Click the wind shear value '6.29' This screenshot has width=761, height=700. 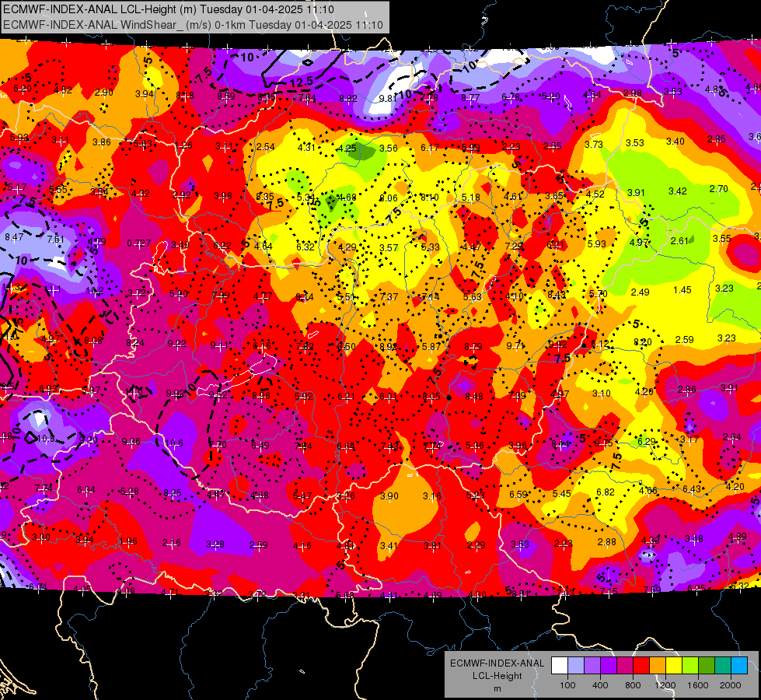pos(647,441)
